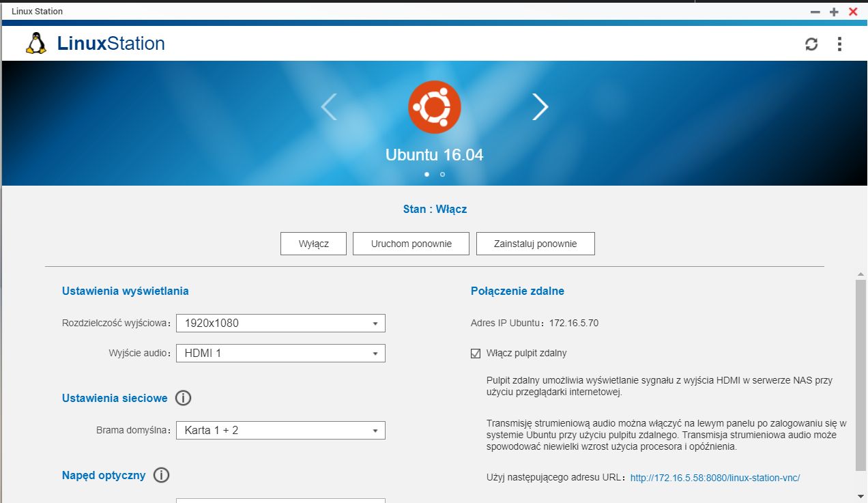868x503 pixels.
Task: Maximize the Linux Station window
Action: [834, 12]
